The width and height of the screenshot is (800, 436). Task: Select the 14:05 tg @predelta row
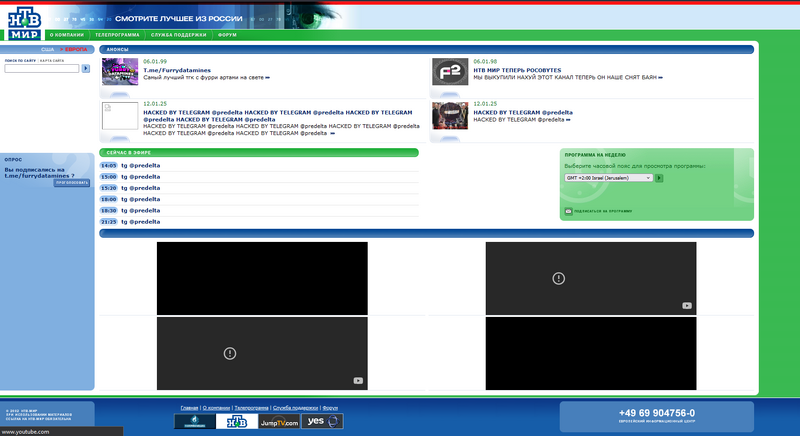click(259, 165)
